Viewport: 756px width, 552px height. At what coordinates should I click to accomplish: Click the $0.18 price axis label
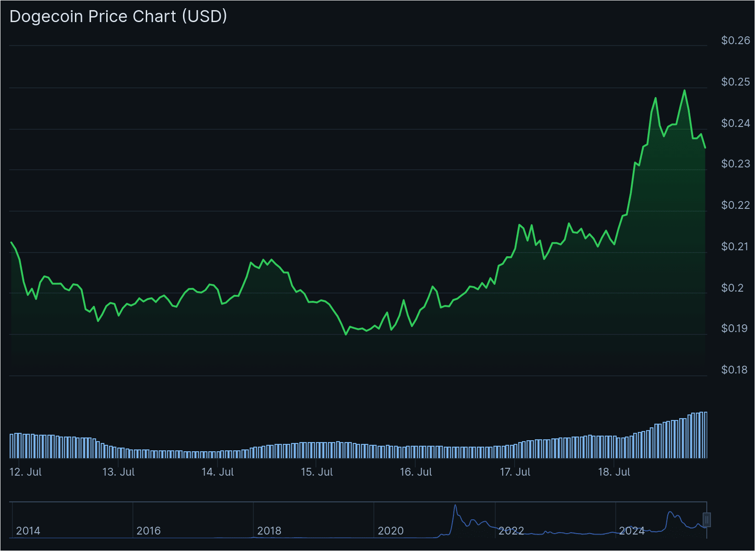(x=734, y=370)
